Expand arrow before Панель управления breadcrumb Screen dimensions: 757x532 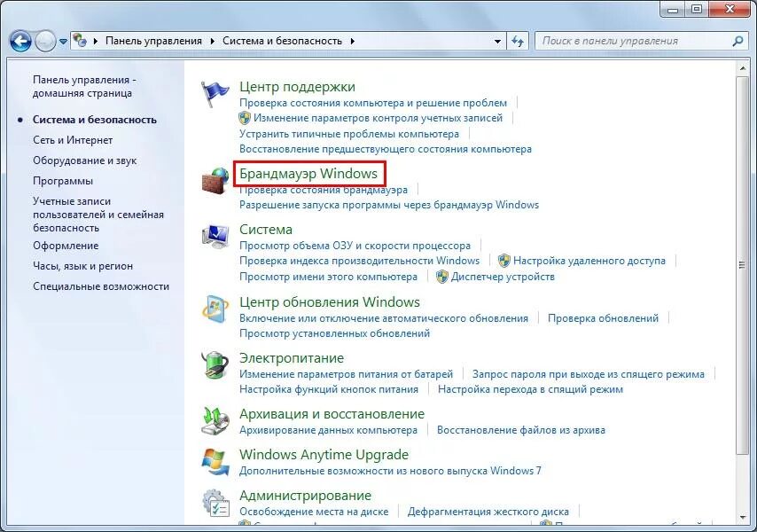pyautogui.click(x=95, y=42)
